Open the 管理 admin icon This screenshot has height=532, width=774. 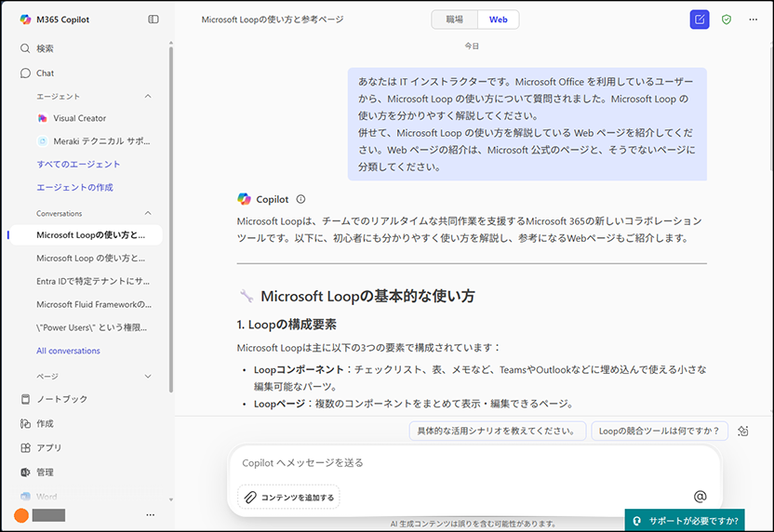pos(25,472)
